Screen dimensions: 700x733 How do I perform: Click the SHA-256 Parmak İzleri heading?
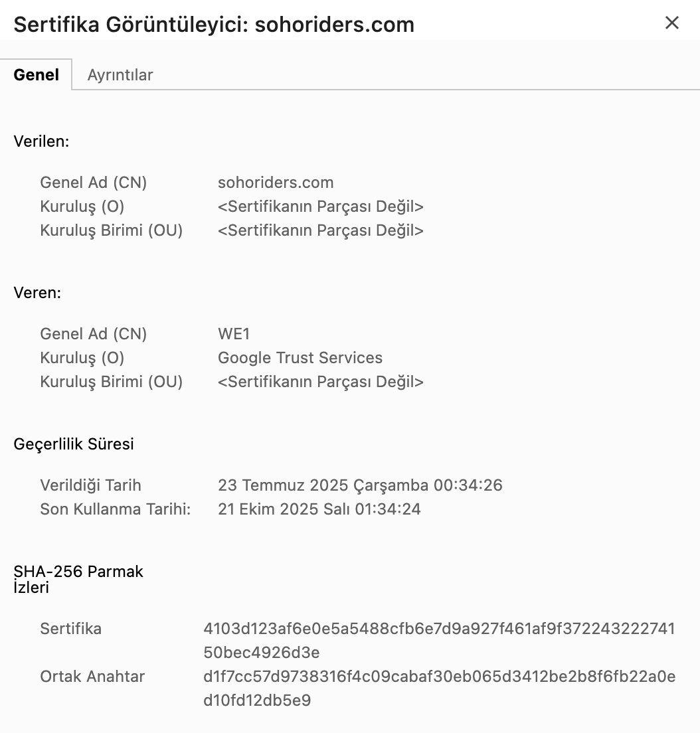[78, 579]
